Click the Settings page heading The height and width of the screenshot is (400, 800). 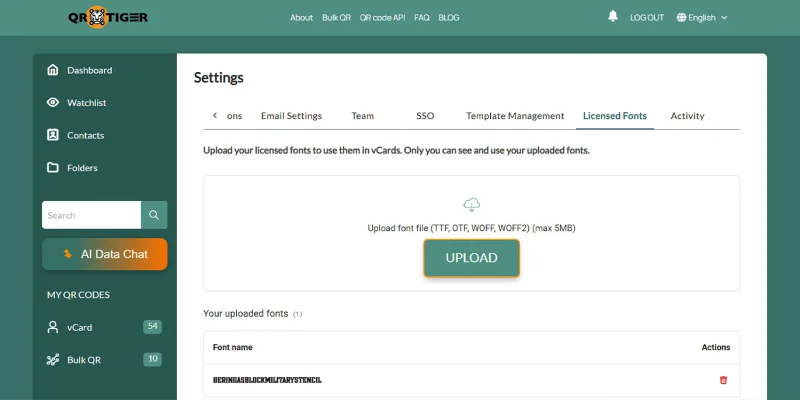218,78
